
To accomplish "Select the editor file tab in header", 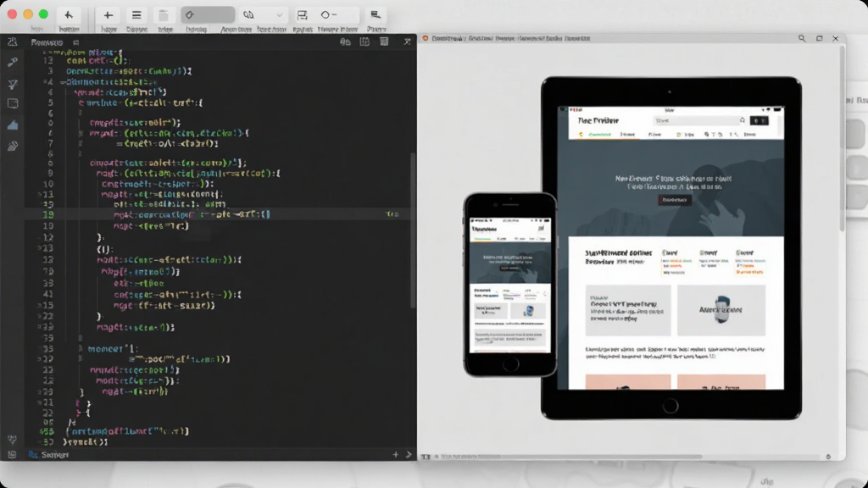I will tap(47, 42).
